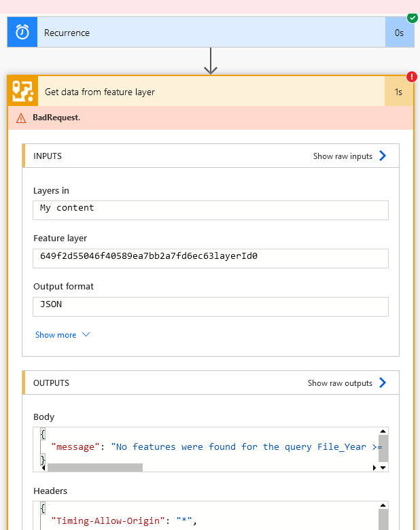Image resolution: width=420 pixels, height=530 pixels.
Task: Click the Layers in field value
Action: (x=210, y=210)
